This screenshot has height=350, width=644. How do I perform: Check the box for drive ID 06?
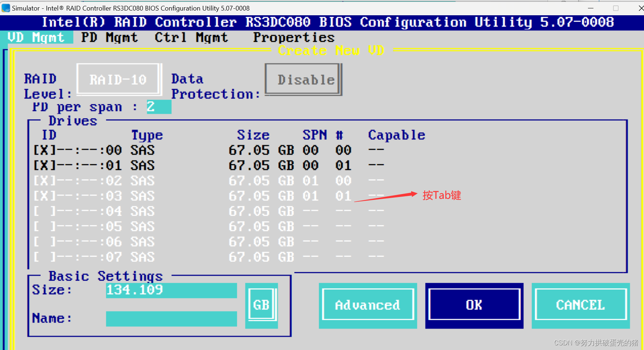(45, 242)
